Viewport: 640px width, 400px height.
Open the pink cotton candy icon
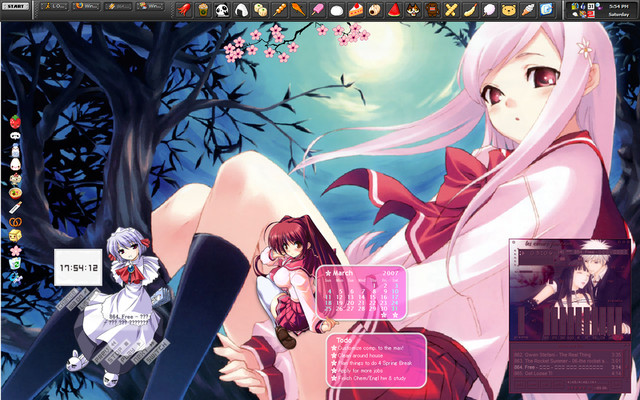tap(489, 10)
